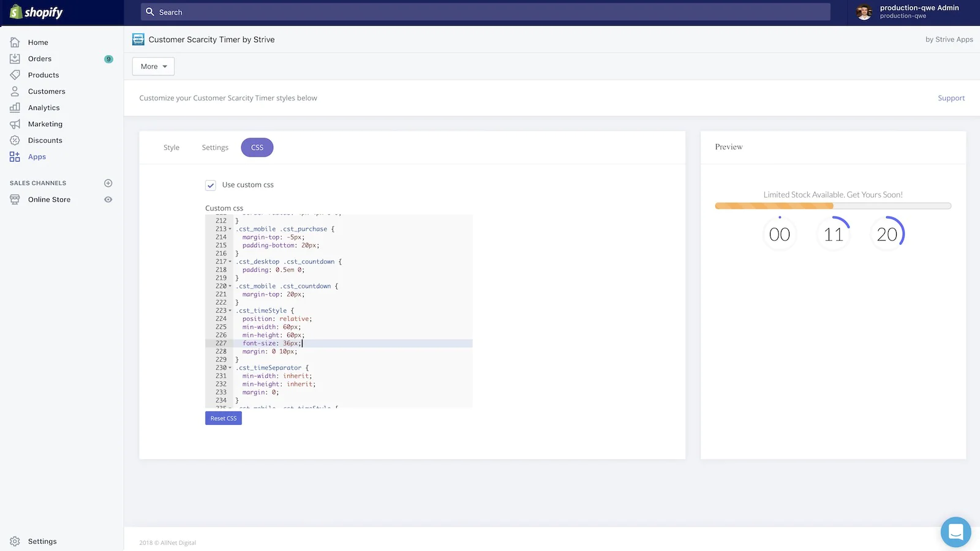Click the stock progress bar in preview
Viewport: 980px width, 551px height.
coord(833,206)
